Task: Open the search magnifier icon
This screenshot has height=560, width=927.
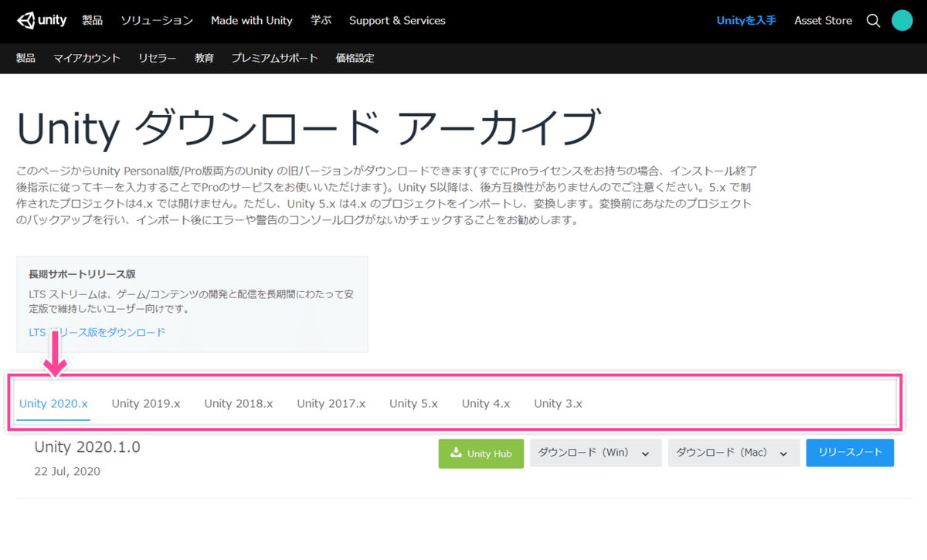Action: [873, 21]
